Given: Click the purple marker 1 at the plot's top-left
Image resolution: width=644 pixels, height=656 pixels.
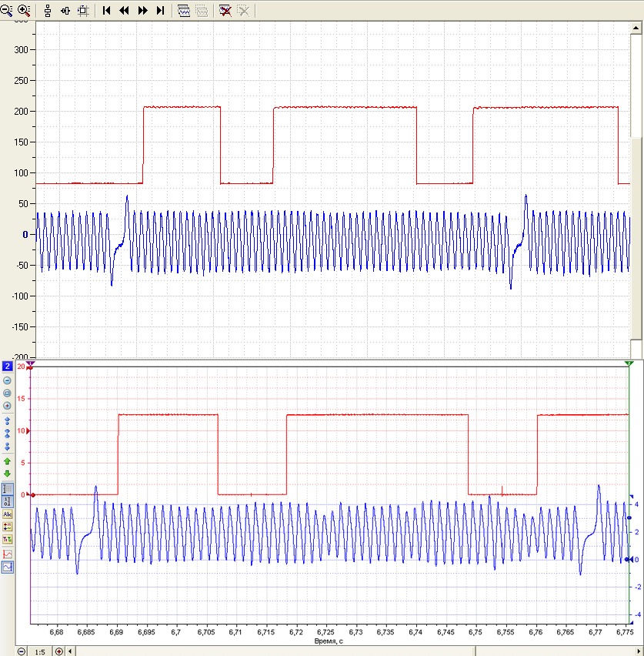Looking at the screenshot, I should (x=30, y=364).
